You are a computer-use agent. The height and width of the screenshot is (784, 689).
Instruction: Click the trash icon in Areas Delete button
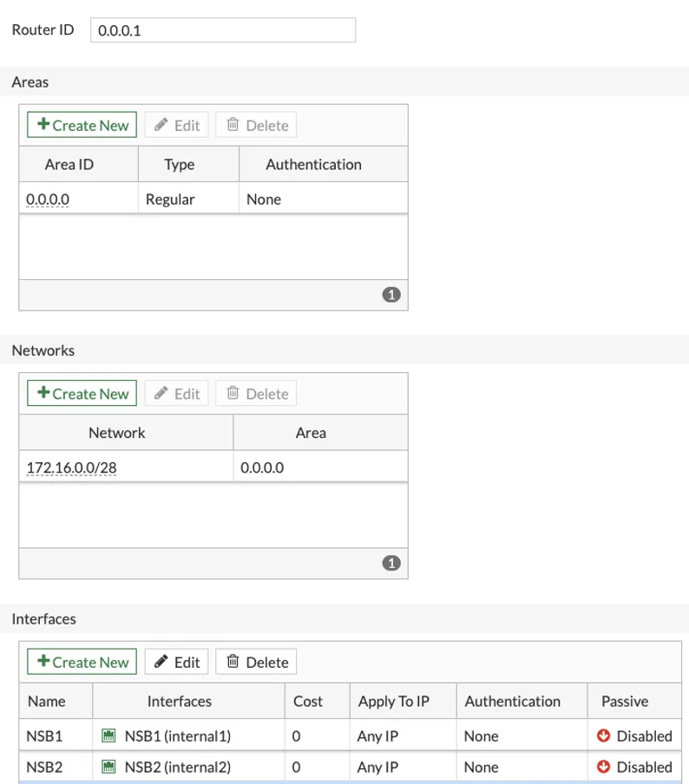(233, 123)
